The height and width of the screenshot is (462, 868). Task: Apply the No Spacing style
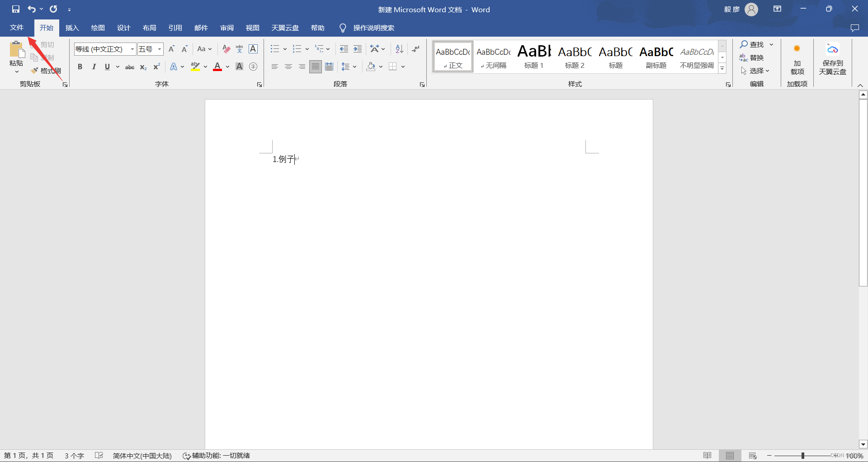(493, 57)
